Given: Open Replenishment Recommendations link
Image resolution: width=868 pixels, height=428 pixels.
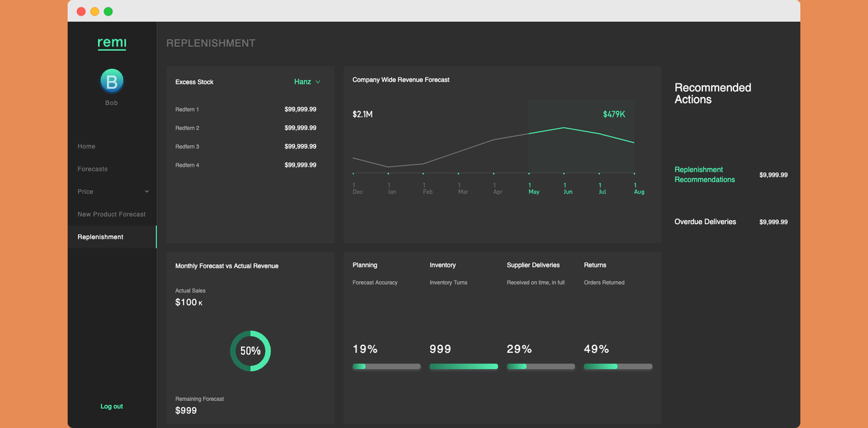Looking at the screenshot, I should [704, 175].
